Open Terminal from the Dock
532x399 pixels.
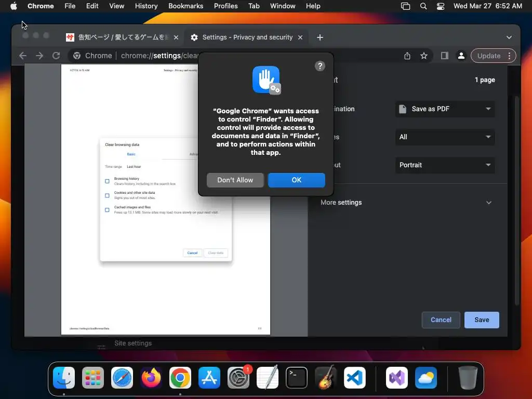297,378
